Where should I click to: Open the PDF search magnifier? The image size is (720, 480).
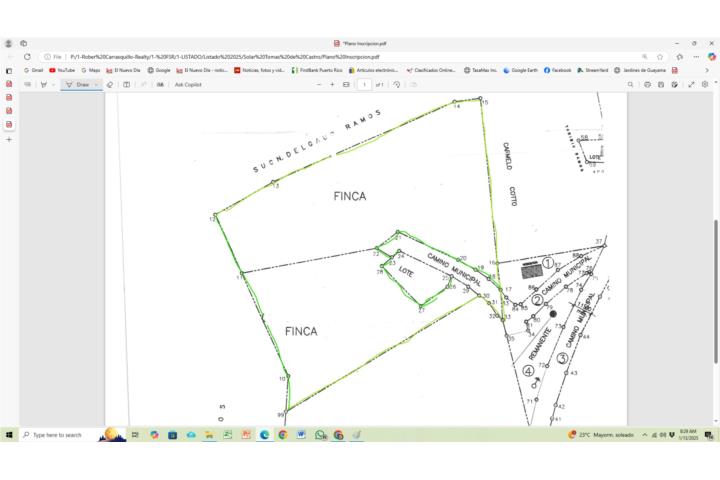(x=630, y=85)
